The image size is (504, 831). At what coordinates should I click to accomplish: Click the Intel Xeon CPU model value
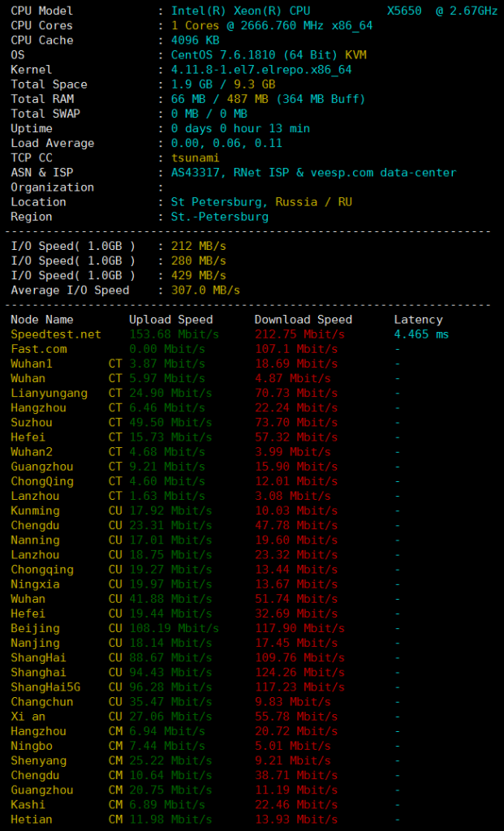(x=240, y=11)
